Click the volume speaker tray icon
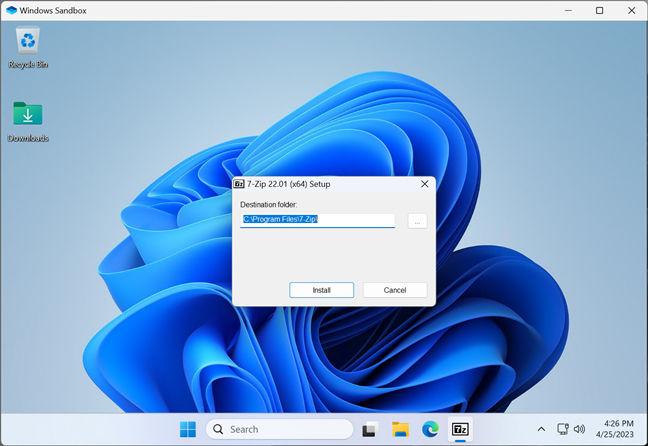Screen dimensions: 648x446 (579, 429)
